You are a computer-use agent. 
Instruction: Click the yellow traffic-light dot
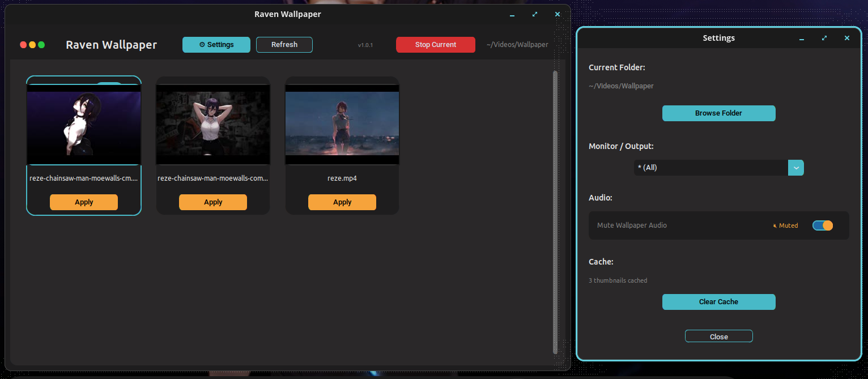coord(32,45)
